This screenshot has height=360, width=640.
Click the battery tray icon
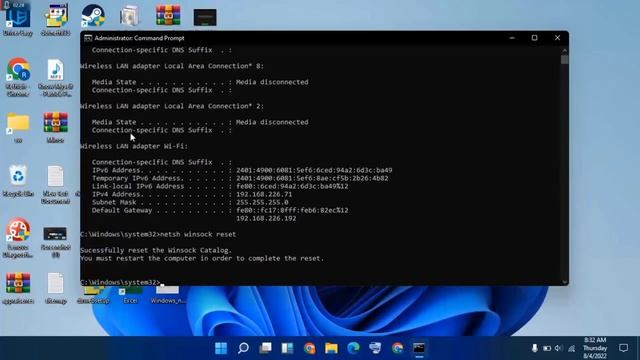point(547,348)
